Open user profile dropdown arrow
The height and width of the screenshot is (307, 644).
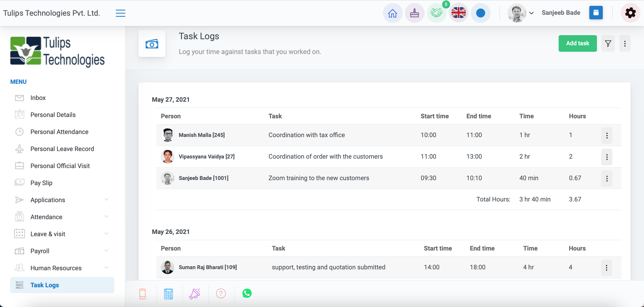(x=532, y=13)
